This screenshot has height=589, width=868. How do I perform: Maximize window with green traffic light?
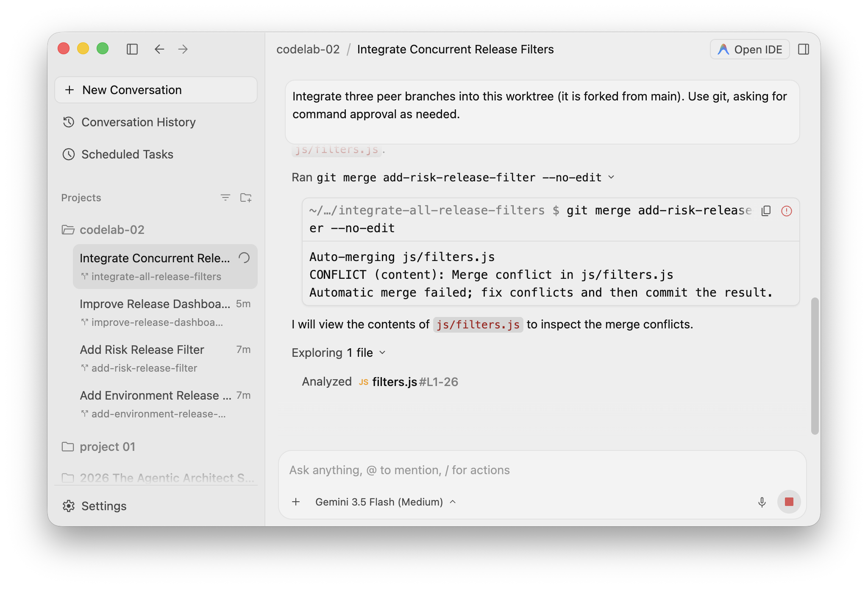pos(103,49)
